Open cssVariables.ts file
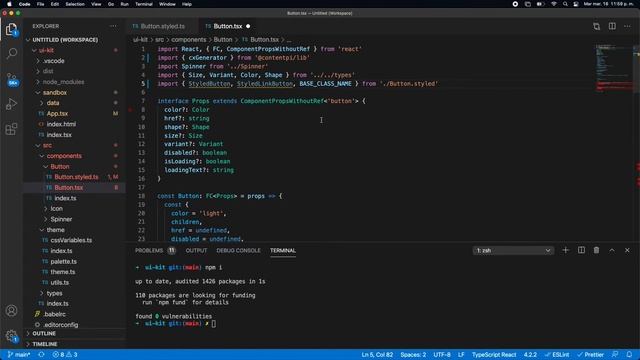The width and height of the screenshot is (640, 360). coord(71,240)
